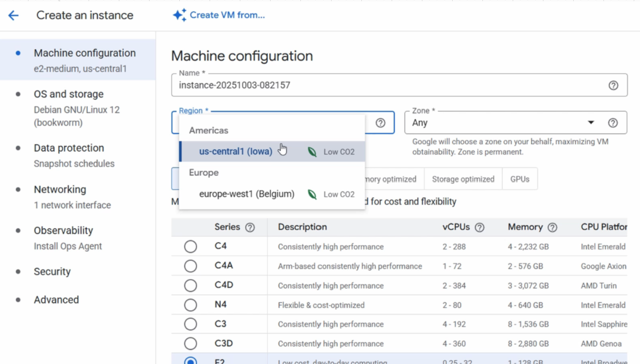The height and width of the screenshot is (364, 640).
Task: Click the '4 - 640 GB' memory cell
Action: coord(525,305)
